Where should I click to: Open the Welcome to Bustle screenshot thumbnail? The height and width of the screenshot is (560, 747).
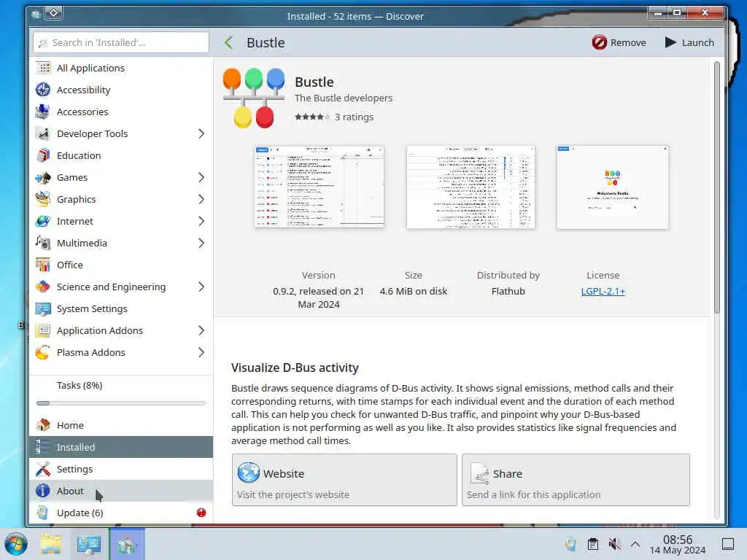613,187
